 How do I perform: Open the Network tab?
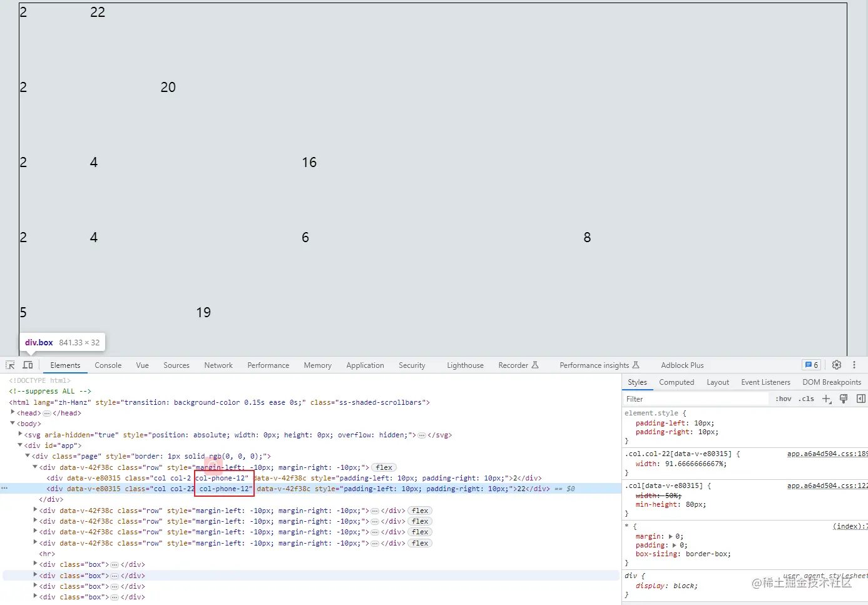point(218,365)
